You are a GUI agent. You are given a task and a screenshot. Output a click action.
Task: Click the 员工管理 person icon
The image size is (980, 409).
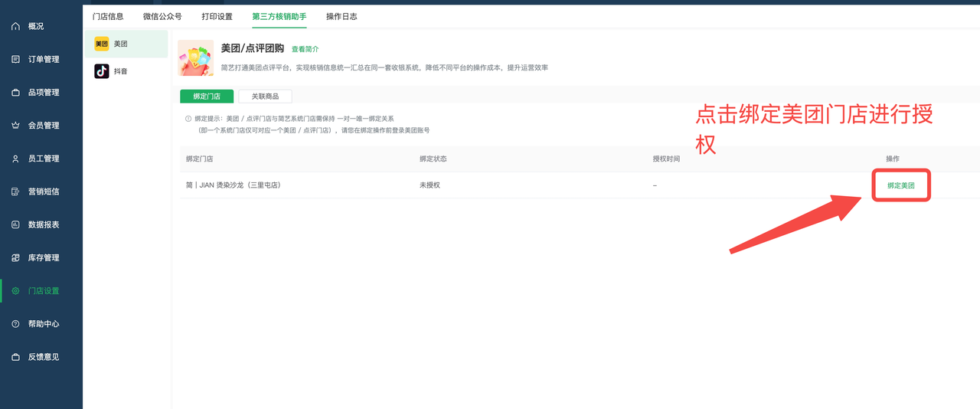point(15,159)
